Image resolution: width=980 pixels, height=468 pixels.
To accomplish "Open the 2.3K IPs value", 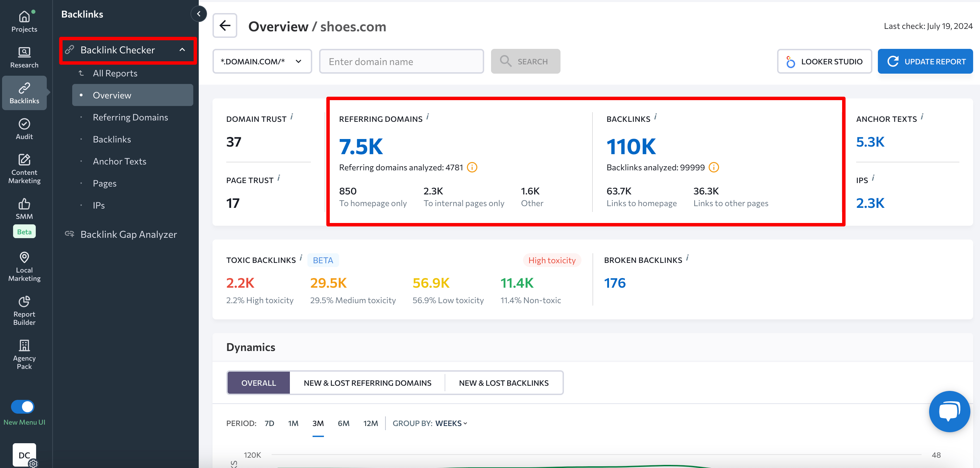I will coord(870,203).
